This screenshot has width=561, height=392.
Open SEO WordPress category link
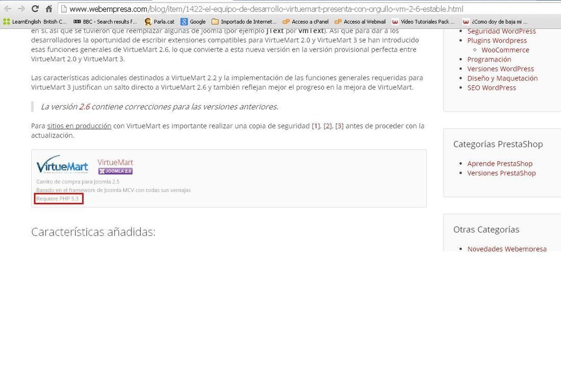tap(492, 88)
